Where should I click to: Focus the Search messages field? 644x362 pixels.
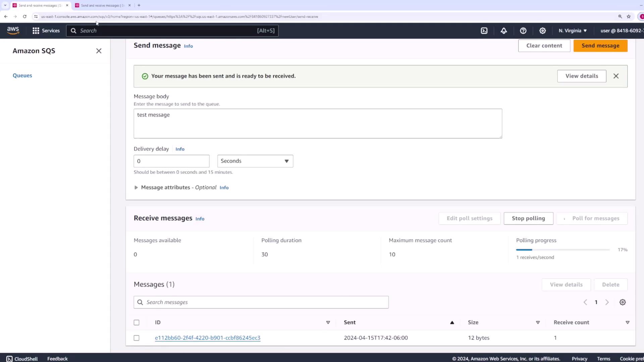point(265,302)
